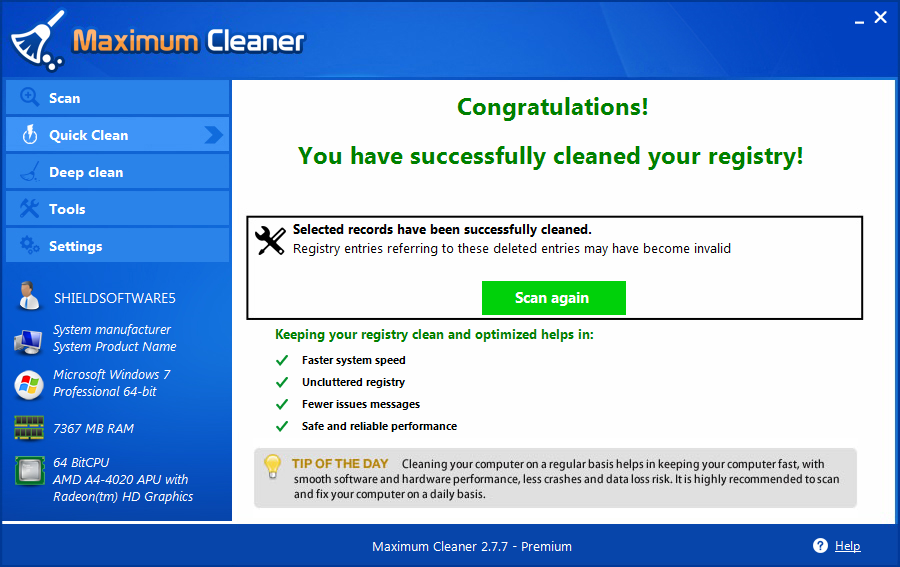Click 'Fewer issues messages' text
900x567 pixels.
(x=361, y=404)
